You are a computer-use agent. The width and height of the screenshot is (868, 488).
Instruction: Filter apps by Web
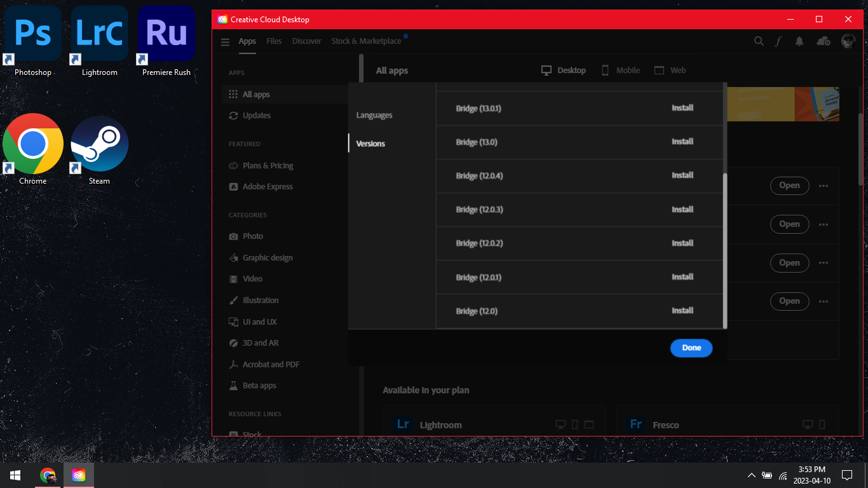[670, 71]
